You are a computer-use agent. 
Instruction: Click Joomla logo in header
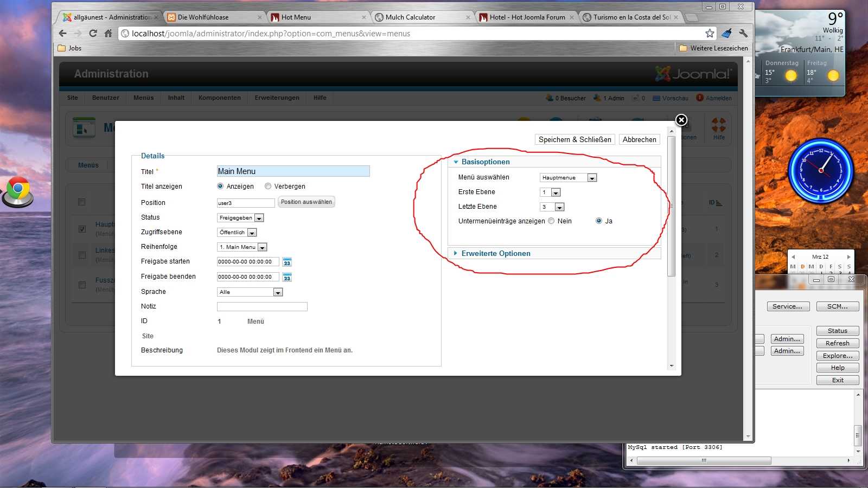[x=693, y=73]
